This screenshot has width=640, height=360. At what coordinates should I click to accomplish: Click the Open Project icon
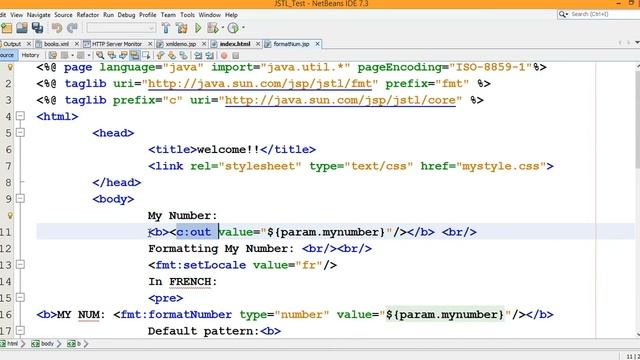coord(22,28)
